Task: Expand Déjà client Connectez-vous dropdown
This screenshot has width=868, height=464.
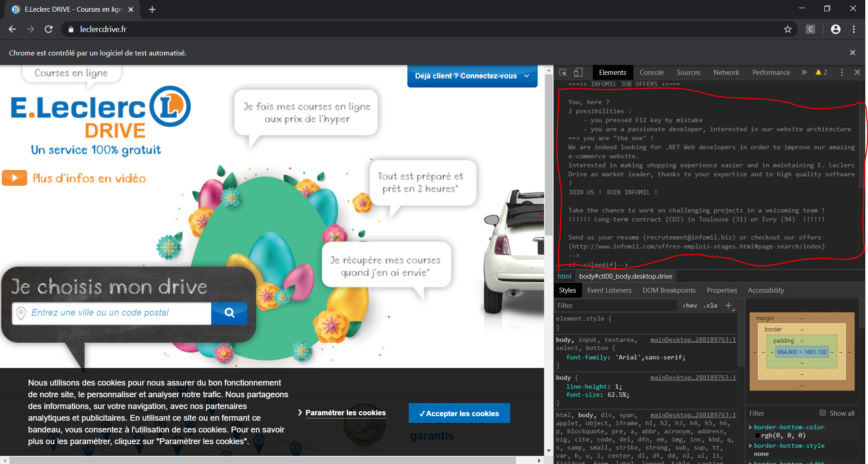Action: [x=472, y=76]
